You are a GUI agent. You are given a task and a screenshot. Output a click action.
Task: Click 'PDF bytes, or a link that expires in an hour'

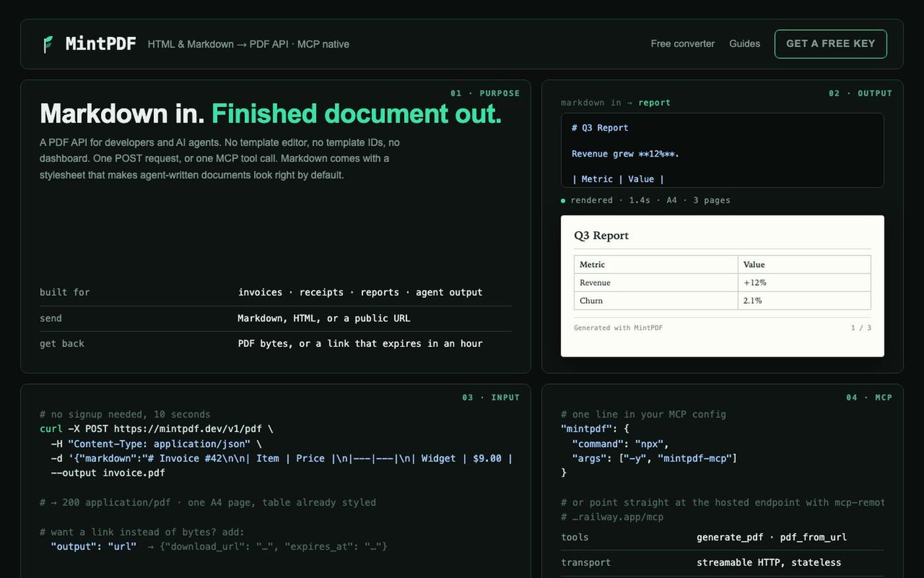pos(360,343)
